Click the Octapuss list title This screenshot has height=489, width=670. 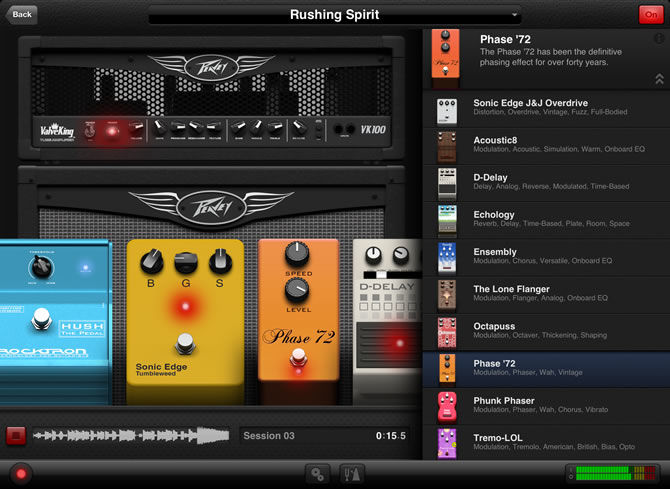click(x=494, y=326)
